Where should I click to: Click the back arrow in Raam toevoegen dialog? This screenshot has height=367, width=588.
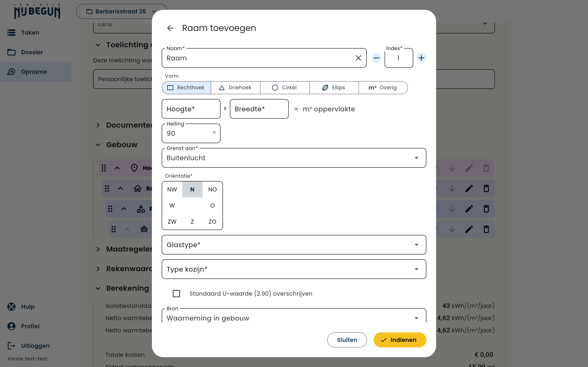click(170, 28)
